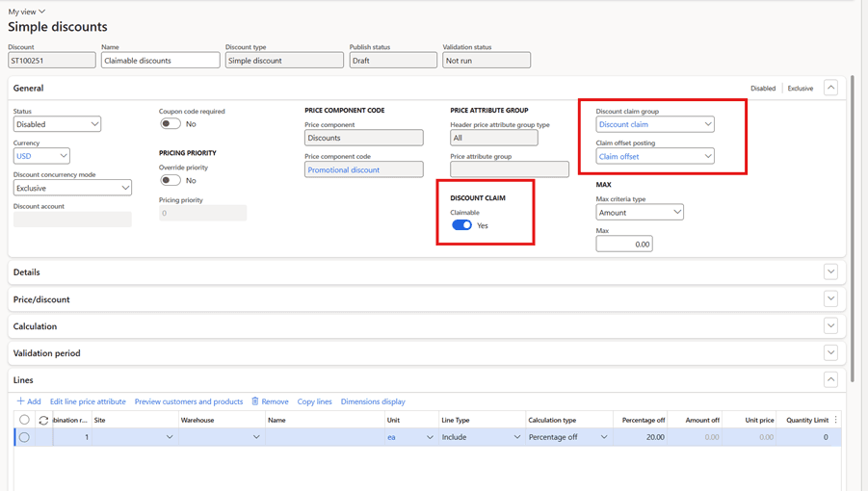
Task: Open the Calculation type dropdown Percentage off
Action: (604, 437)
